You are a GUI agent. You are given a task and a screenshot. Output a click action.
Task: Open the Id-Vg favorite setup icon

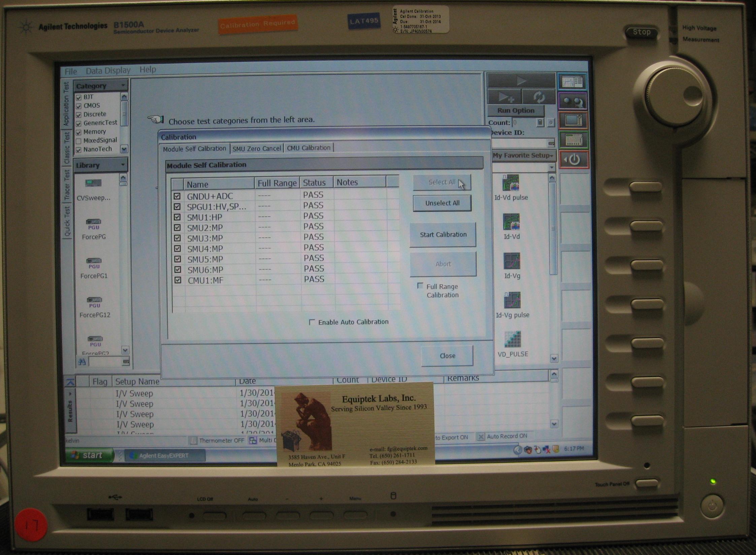[x=512, y=262]
